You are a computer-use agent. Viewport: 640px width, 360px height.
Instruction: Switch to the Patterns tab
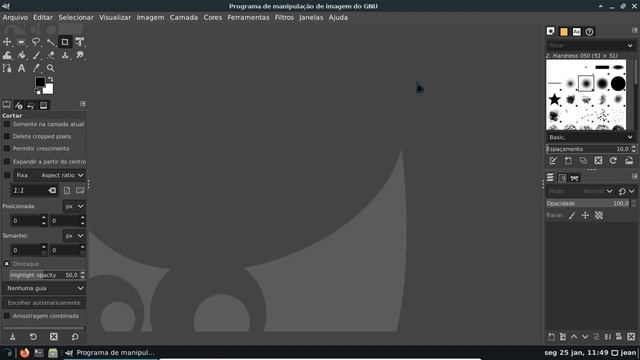point(564,32)
